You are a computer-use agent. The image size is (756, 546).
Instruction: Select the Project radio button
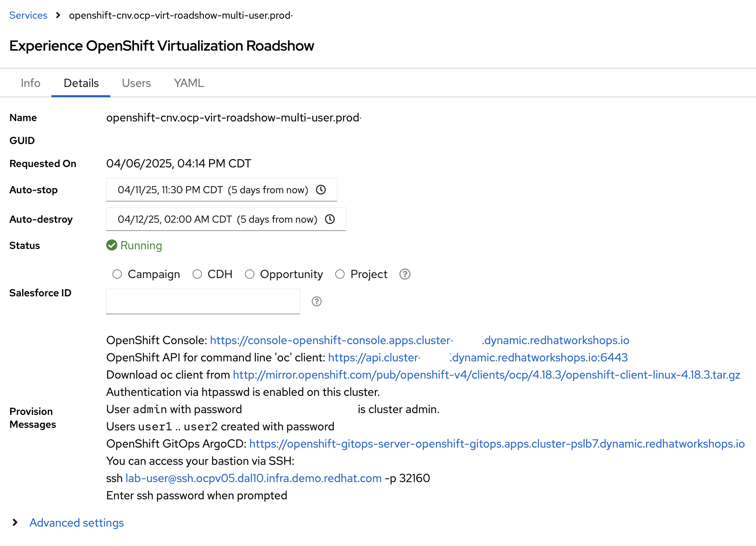pos(340,274)
